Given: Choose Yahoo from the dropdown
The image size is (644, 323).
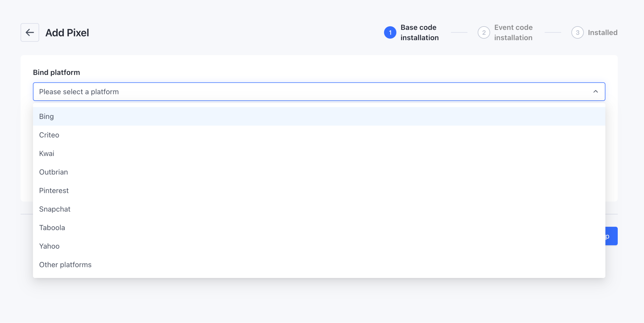Looking at the screenshot, I should click(49, 246).
